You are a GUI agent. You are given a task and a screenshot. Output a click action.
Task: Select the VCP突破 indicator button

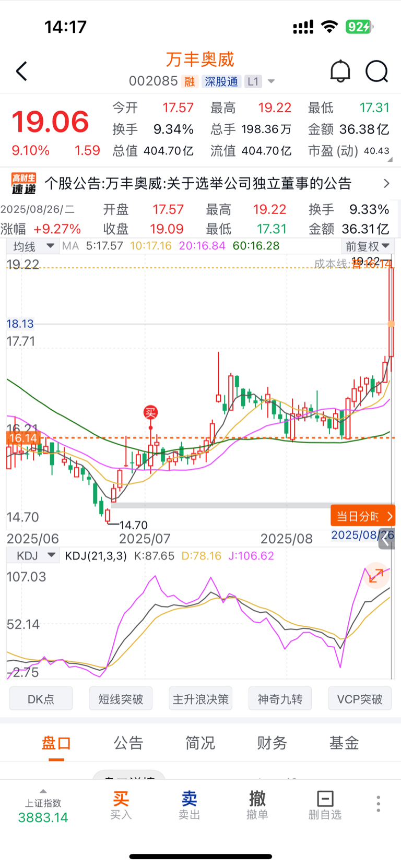(x=360, y=699)
